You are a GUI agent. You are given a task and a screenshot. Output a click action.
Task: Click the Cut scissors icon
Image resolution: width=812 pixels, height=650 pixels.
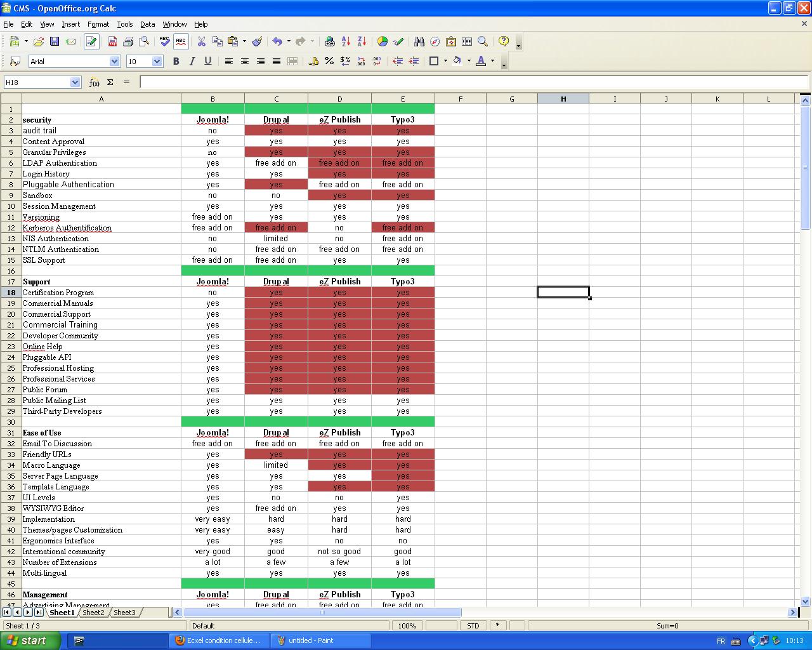pos(202,41)
